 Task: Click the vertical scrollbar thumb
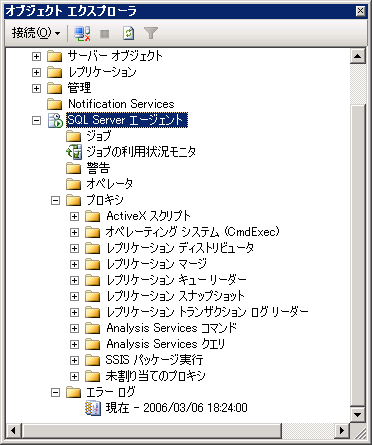(358, 255)
